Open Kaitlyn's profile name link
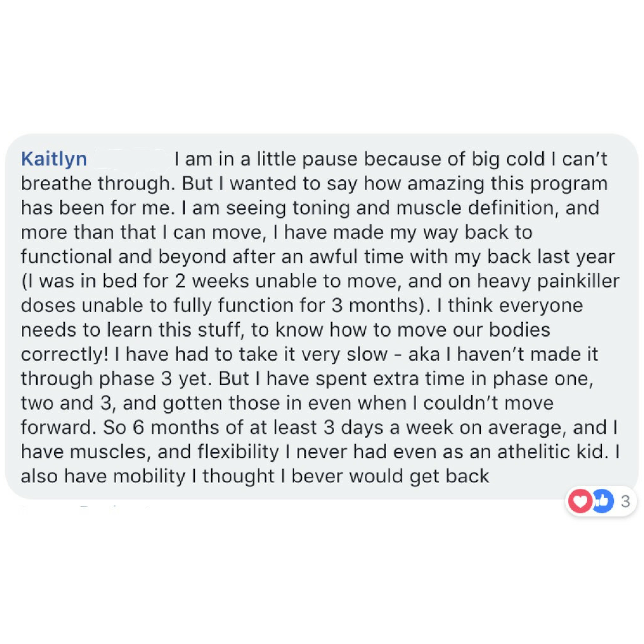This screenshot has height=644, width=644. [x=54, y=159]
